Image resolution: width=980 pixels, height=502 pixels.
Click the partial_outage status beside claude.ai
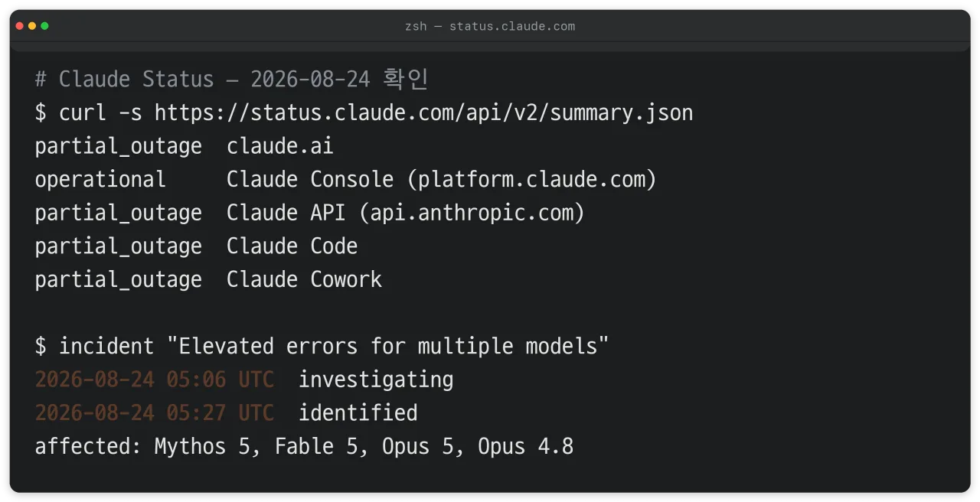[119, 147]
